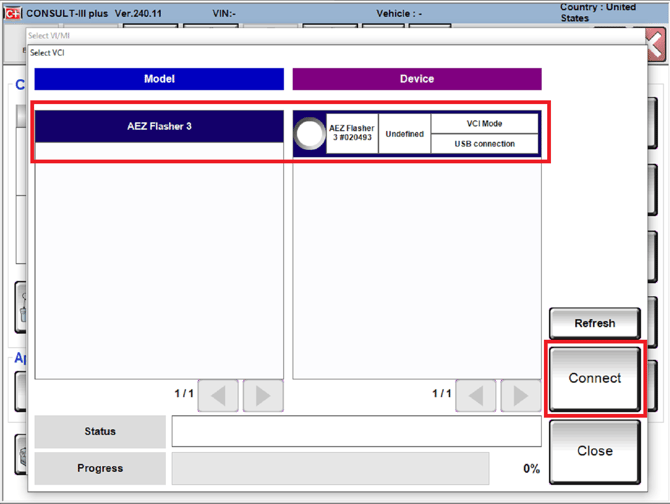The height and width of the screenshot is (504, 670).
Task: Click the VCI Mode cell
Action: click(x=485, y=123)
